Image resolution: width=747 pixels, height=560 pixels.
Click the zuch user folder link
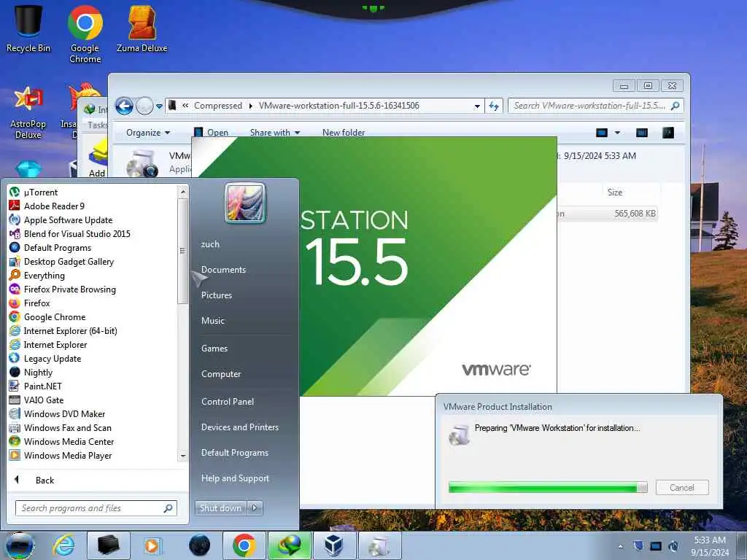210,244
